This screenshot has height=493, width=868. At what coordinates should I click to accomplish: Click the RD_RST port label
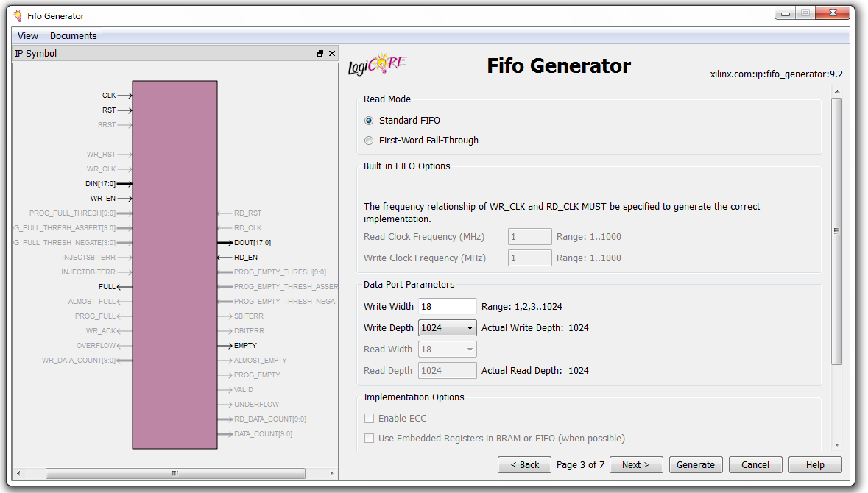click(x=247, y=213)
